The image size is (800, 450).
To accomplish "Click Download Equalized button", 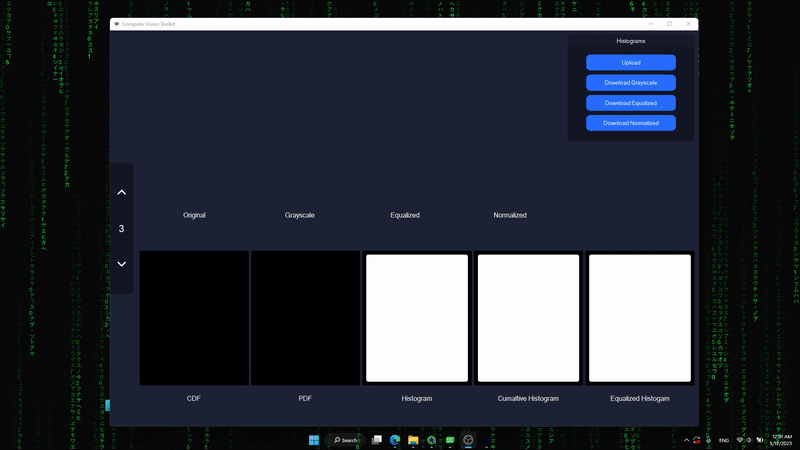I will (x=631, y=103).
